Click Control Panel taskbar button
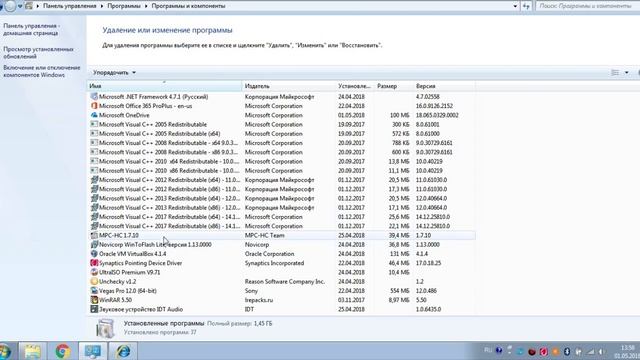Viewport: 640px width, 360px height. pyautogui.click(x=93, y=351)
